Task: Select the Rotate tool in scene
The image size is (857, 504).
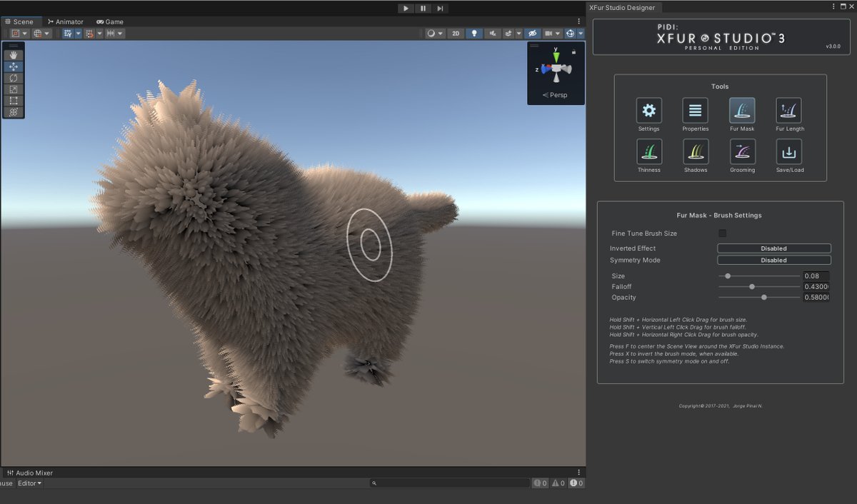Action: pyautogui.click(x=14, y=78)
